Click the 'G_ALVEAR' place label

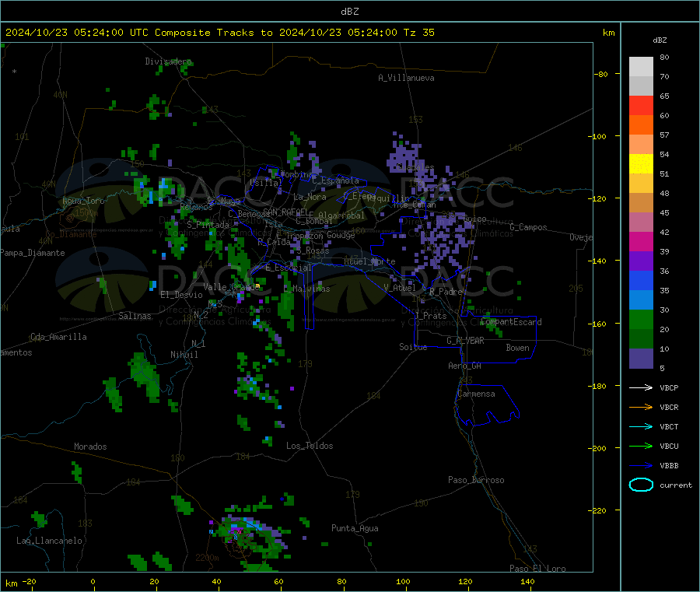click(x=465, y=341)
